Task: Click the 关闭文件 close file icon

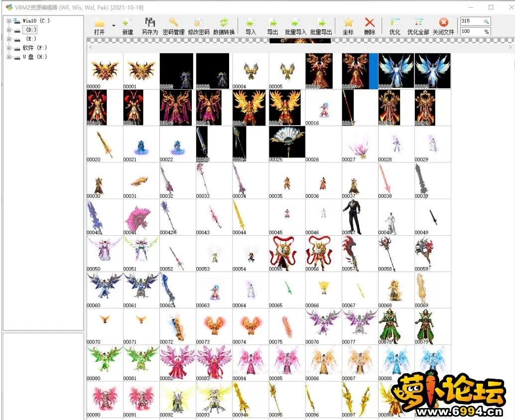Action: click(x=443, y=23)
